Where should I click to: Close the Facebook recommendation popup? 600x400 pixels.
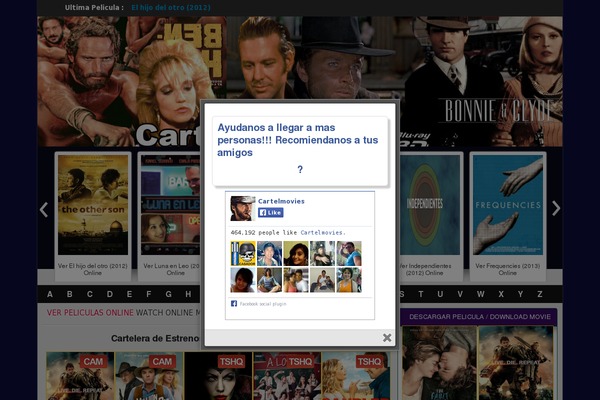click(387, 337)
